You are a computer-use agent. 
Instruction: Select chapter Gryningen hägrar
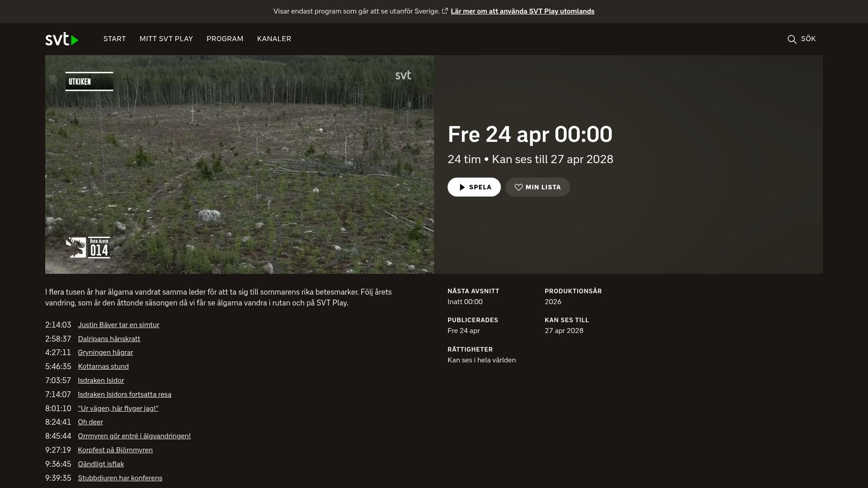coord(105,352)
